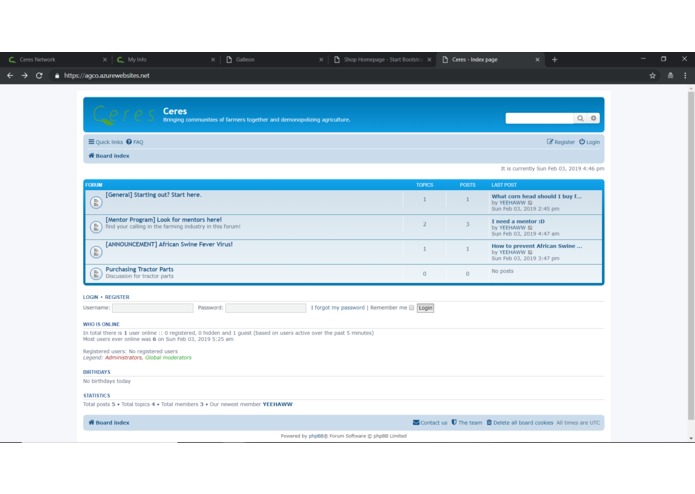This screenshot has height=494, width=695.
Task: Click the browser forward arrow
Action: [24, 76]
